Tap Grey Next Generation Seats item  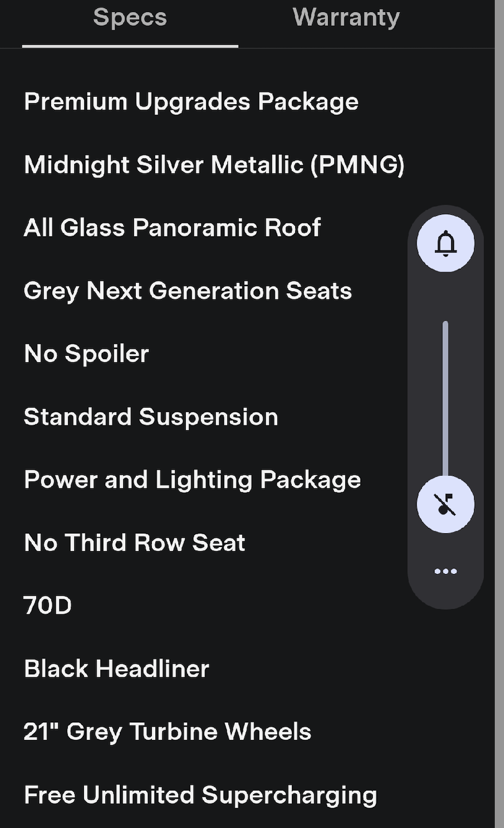tap(188, 291)
